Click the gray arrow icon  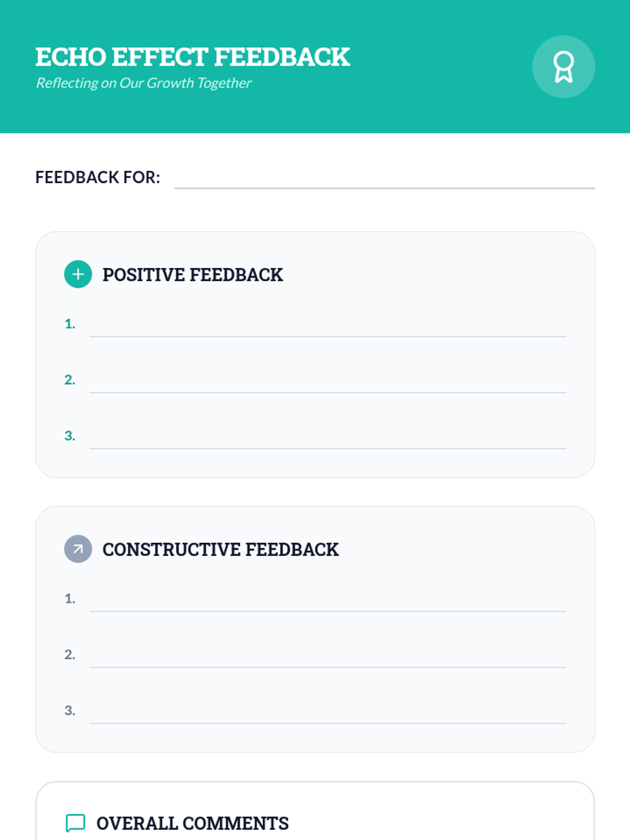(78, 549)
